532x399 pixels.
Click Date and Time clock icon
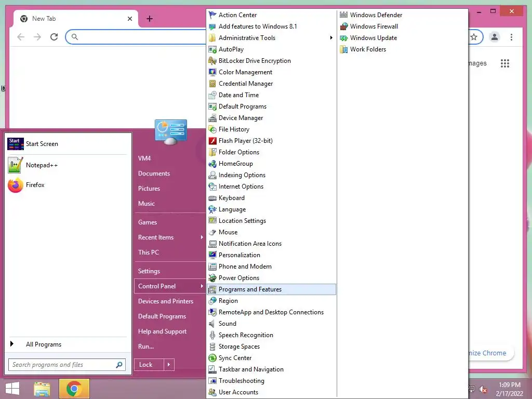[212, 95]
